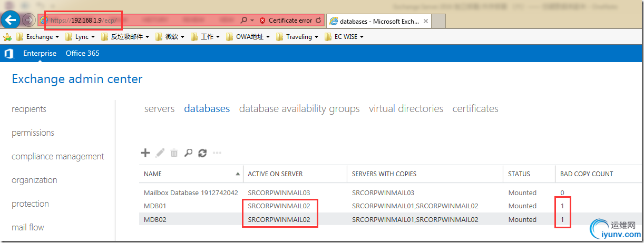Open permissions in left navigation
The width and height of the screenshot is (644, 243).
33,133
